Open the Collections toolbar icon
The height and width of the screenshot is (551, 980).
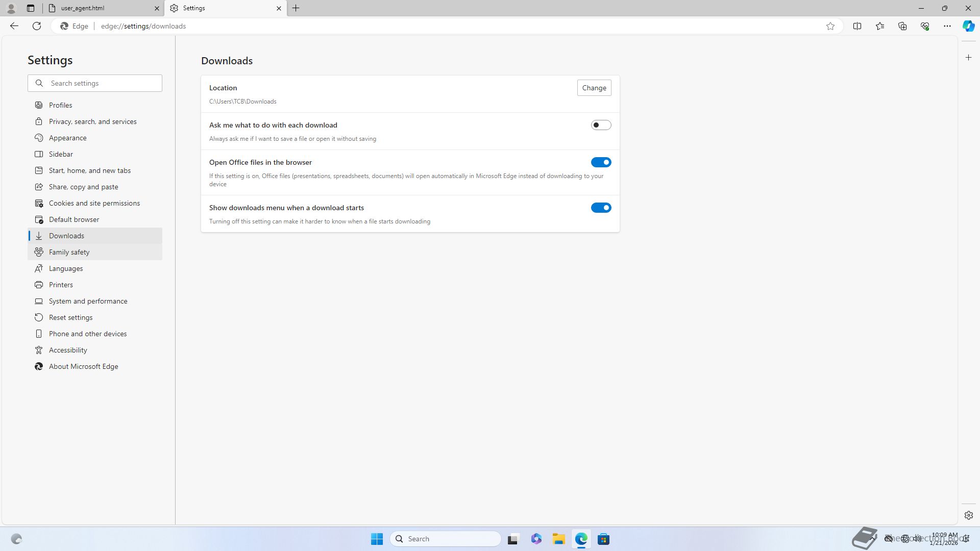click(x=902, y=26)
